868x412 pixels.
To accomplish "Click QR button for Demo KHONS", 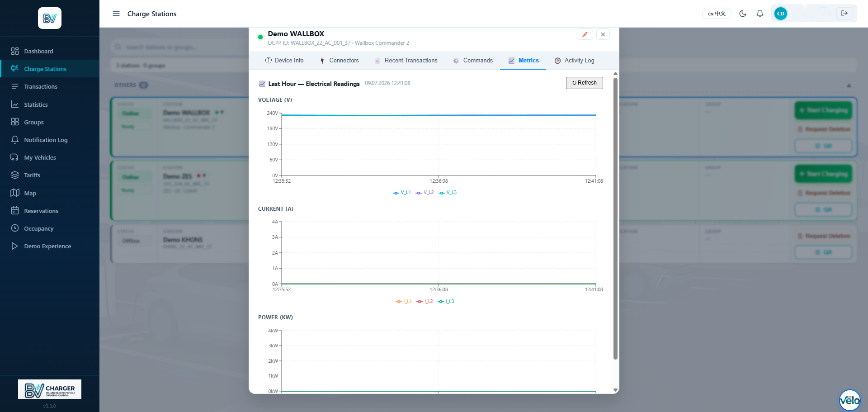I will (823, 252).
